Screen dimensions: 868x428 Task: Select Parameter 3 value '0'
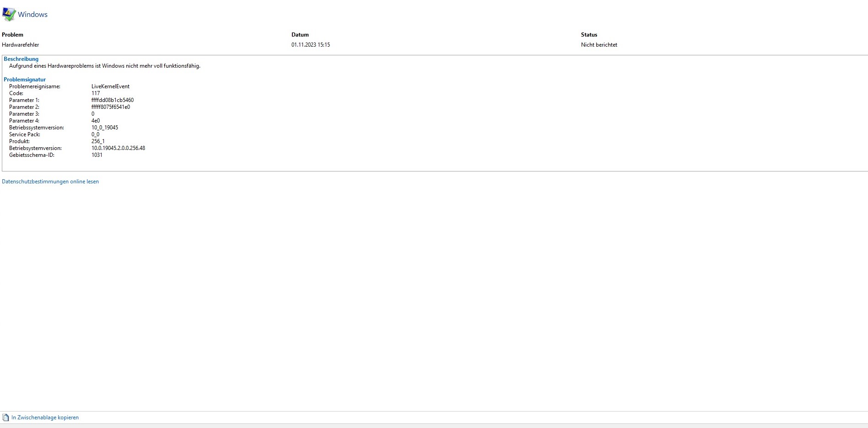coord(93,114)
